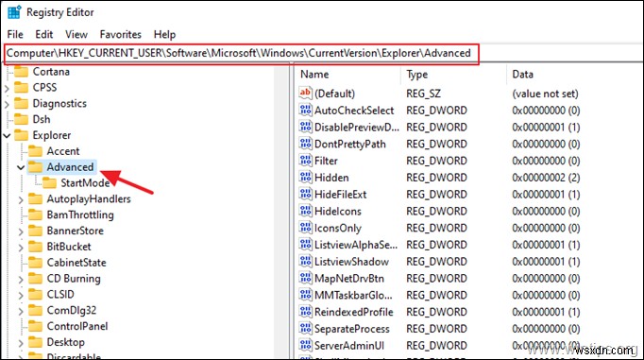The image size is (644, 360).
Task: Click the AutoCheckSelect DWORD icon
Action: (306, 111)
